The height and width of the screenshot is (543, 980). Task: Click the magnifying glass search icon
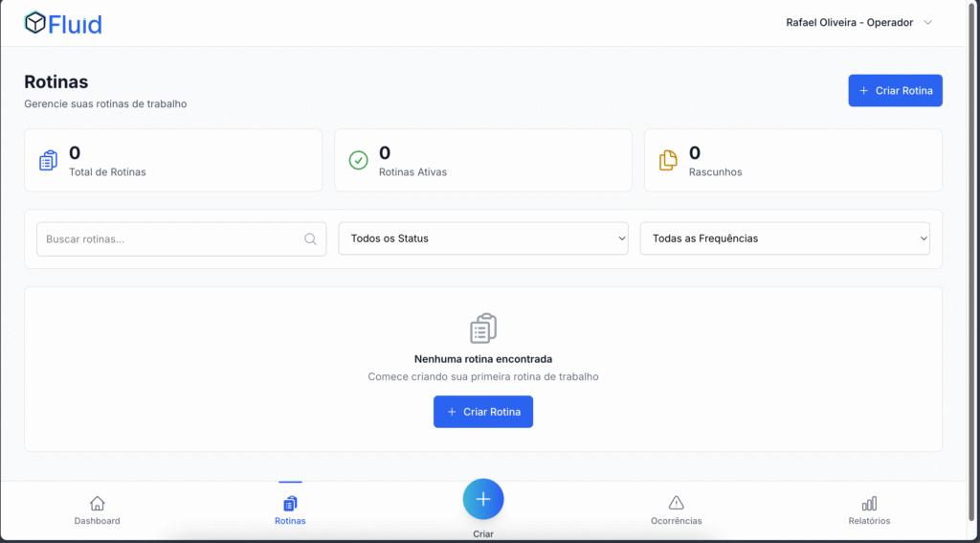tap(310, 239)
